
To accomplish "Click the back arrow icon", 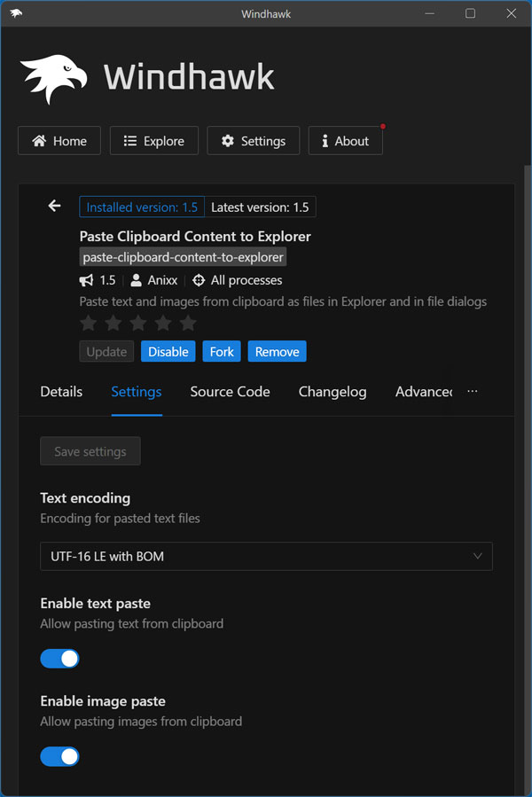I will point(54,206).
